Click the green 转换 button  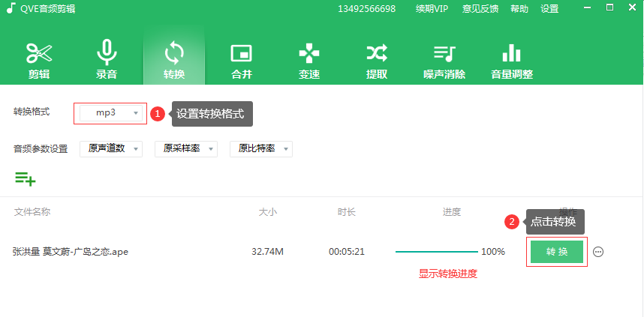[x=557, y=252]
